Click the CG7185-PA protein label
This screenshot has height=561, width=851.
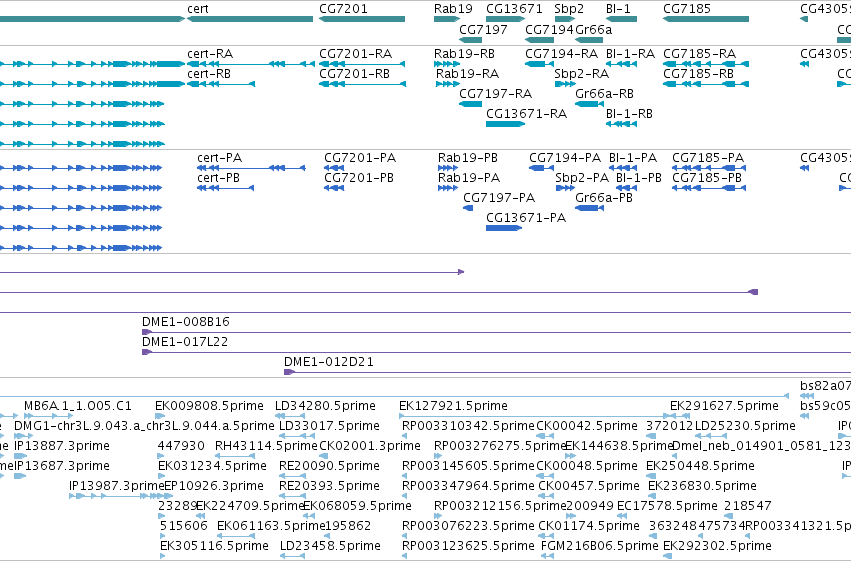click(x=708, y=158)
